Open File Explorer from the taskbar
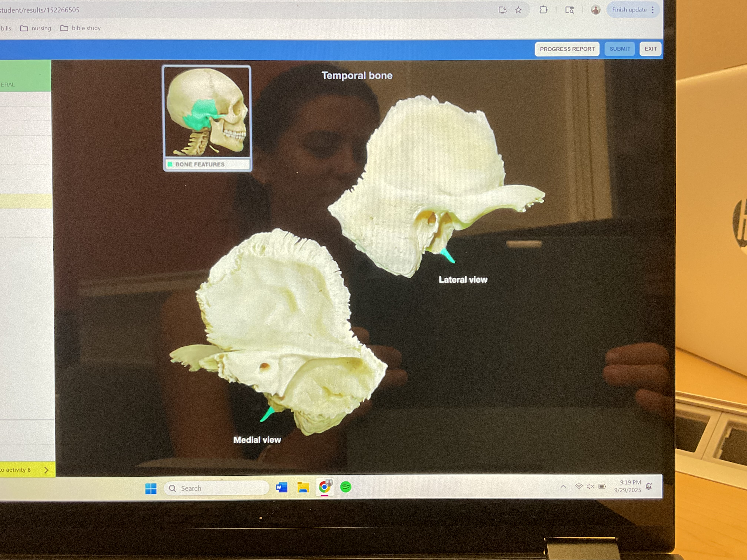This screenshot has width=747, height=560. [x=303, y=487]
